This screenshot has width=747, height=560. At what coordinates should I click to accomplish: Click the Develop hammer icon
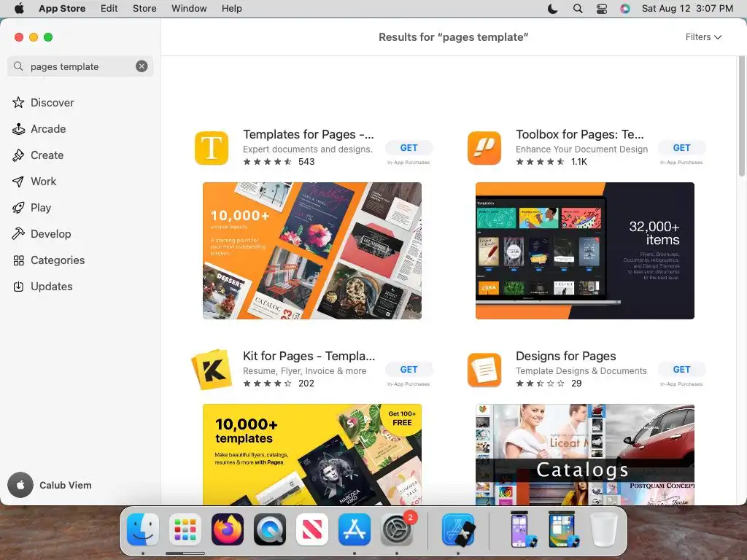(18, 233)
